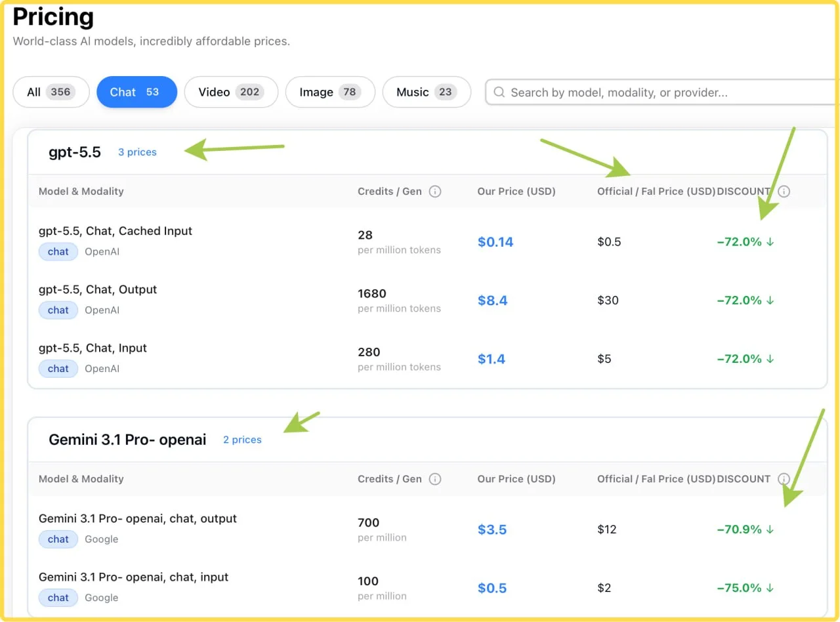The width and height of the screenshot is (840, 622).
Task: Select 'Gemini 3.1 Pro- openai, chat, input' name
Action: tap(134, 577)
